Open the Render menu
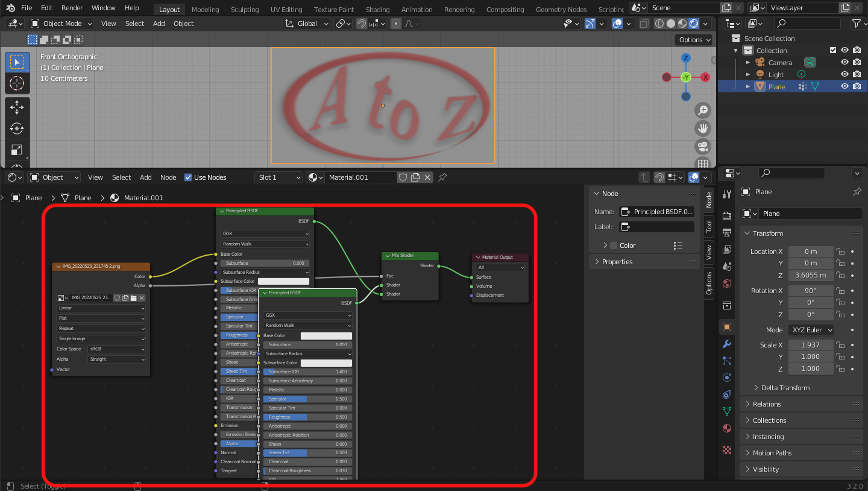The width and height of the screenshot is (868, 491). (x=72, y=8)
